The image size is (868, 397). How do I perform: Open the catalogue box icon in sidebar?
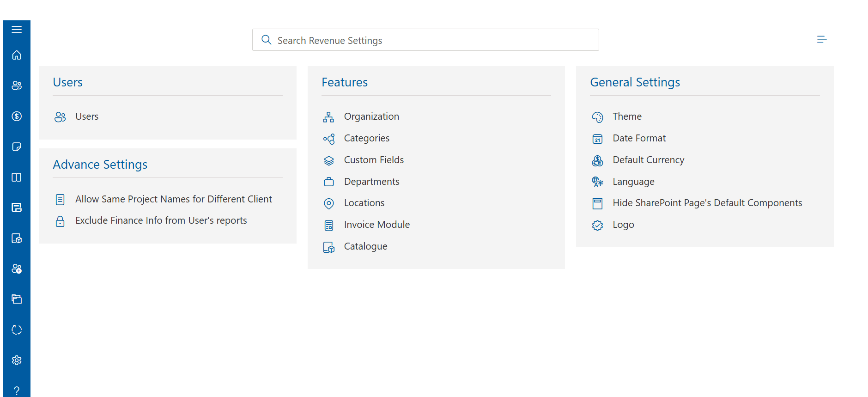tap(17, 238)
